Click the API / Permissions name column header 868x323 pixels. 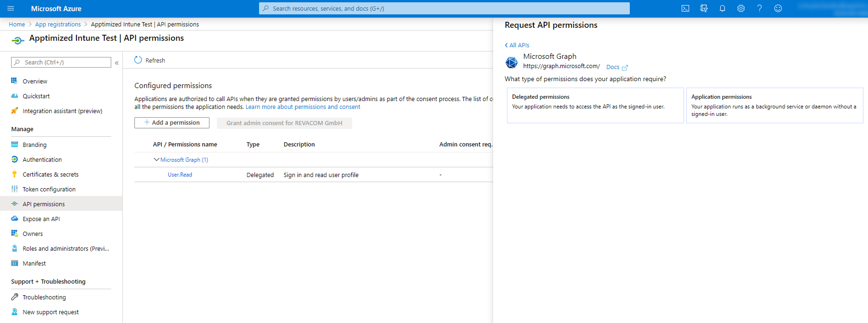point(185,144)
